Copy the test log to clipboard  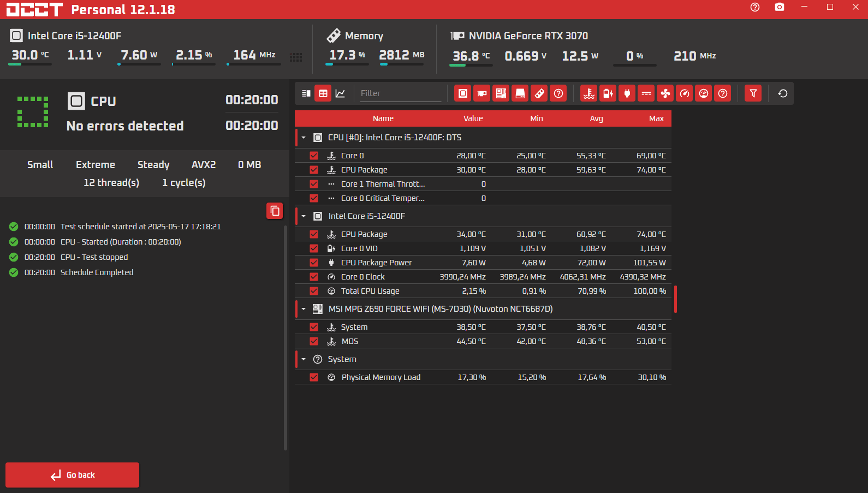pos(275,211)
